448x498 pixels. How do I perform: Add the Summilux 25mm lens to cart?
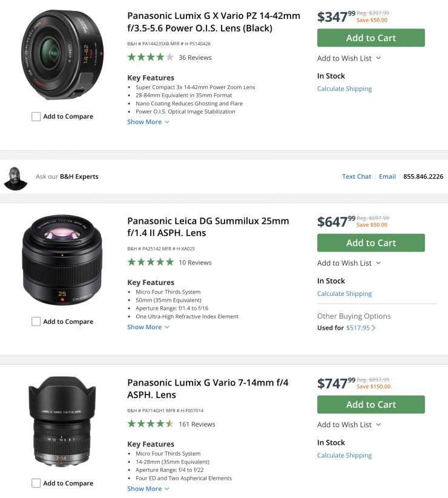pyautogui.click(x=371, y=243)
